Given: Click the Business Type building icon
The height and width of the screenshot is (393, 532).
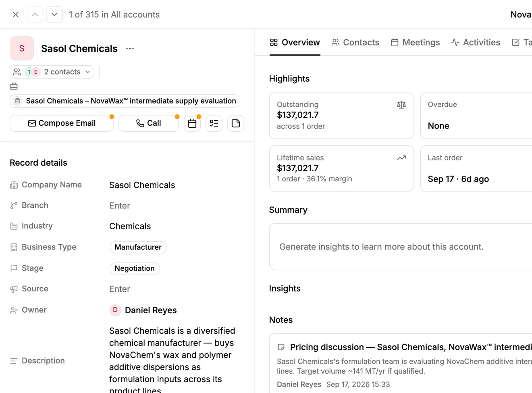Looking at the screenshot, I should tap(14, 247).
